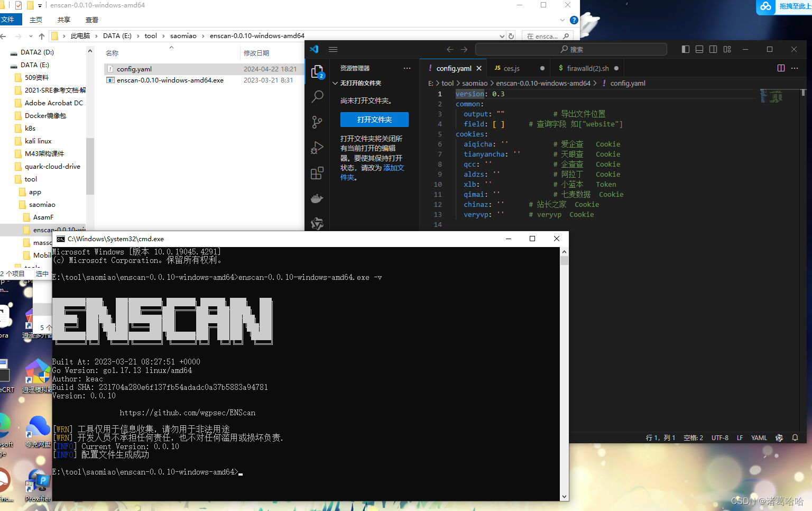Click the VS Code logo icon
Image resolution: width=812 pixels, height=511 pixels.
[314, 49]
